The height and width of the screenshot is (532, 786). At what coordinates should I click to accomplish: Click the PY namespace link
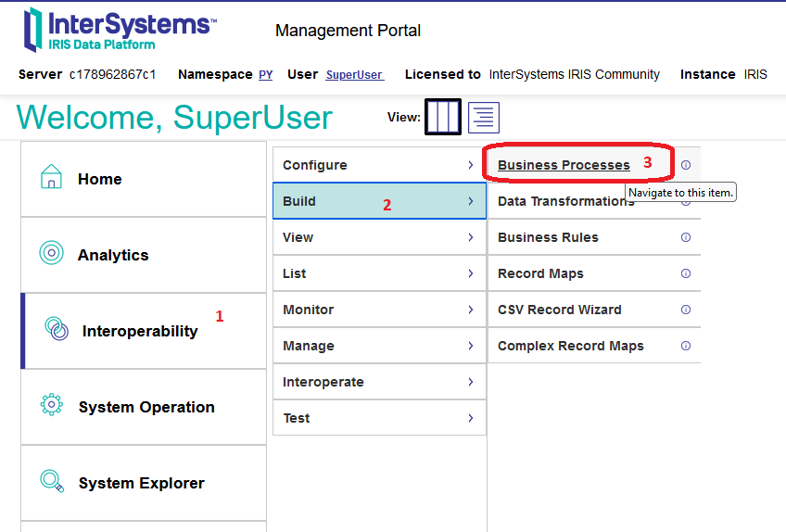(x=265, y=75)
